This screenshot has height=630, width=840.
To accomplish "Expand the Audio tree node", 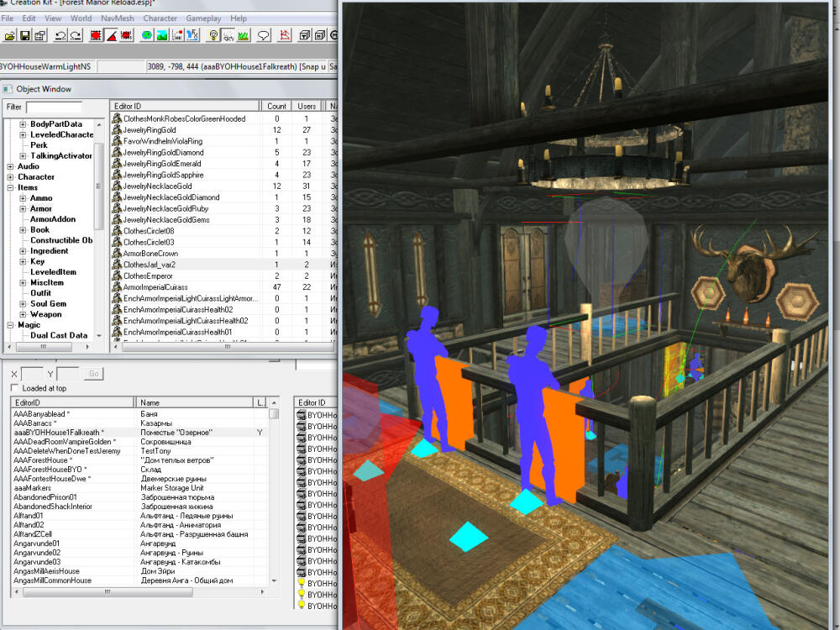I will point(10,166).
